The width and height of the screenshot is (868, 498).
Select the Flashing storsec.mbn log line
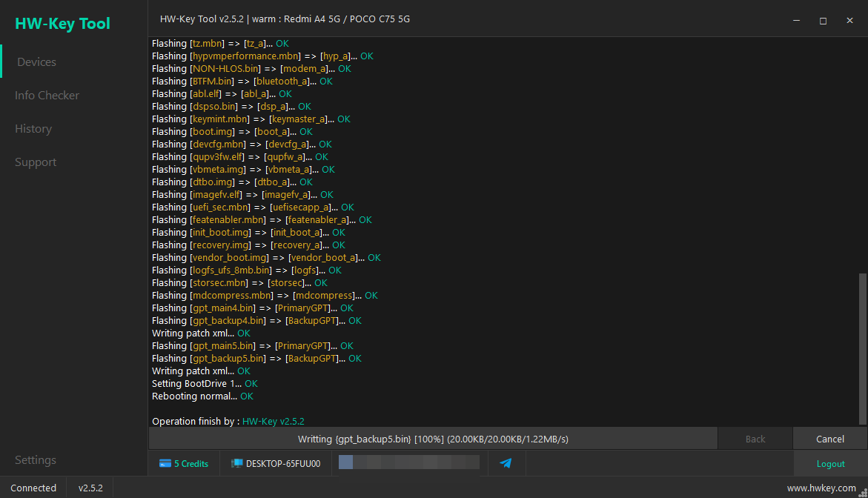coord(239,283)
